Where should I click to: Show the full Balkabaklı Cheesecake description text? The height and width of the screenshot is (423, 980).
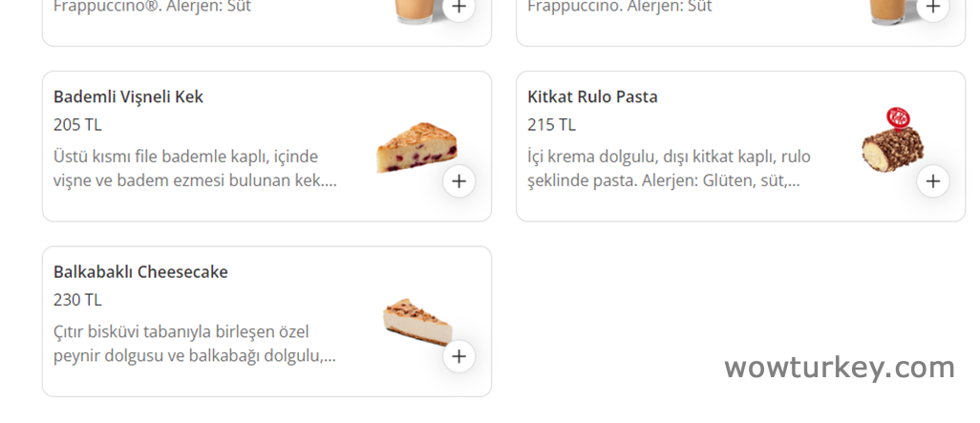tap(195, 344)
